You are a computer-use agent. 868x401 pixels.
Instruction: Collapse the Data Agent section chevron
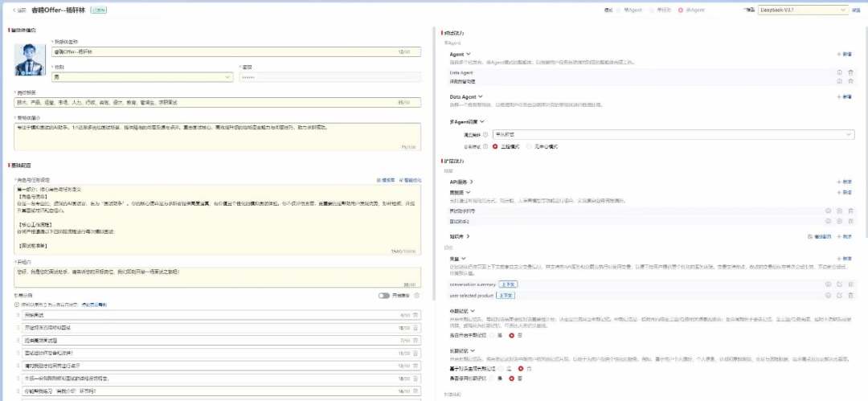[x=481, y=96]
